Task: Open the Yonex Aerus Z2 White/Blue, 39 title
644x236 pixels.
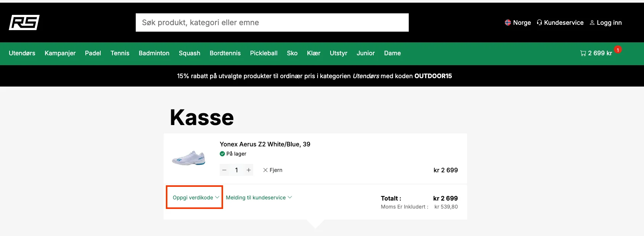Action: [265, 144]
